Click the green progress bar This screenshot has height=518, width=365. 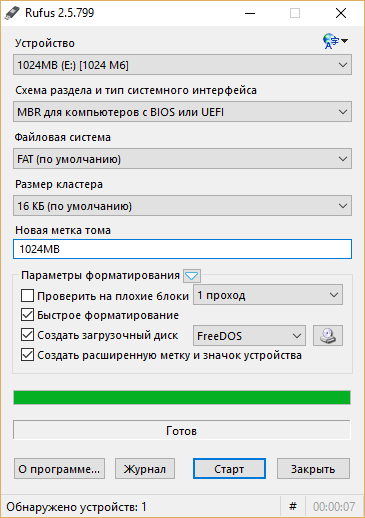point(182,398)
